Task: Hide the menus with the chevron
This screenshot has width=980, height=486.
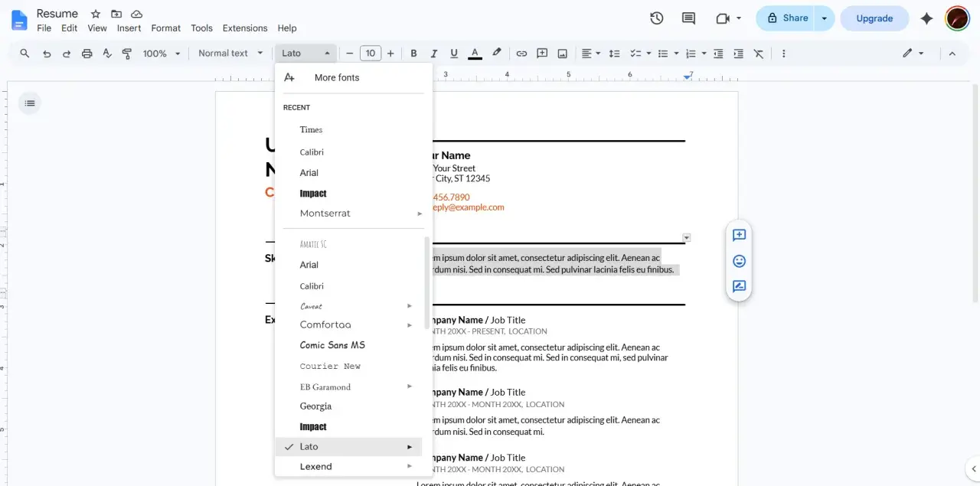Action: (x=952, y=54)
